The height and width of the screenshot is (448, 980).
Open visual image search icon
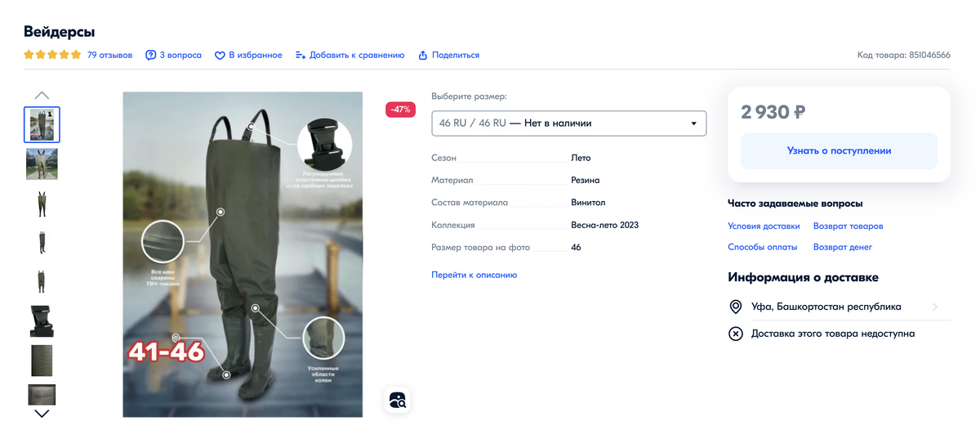[x=398, y=400]
